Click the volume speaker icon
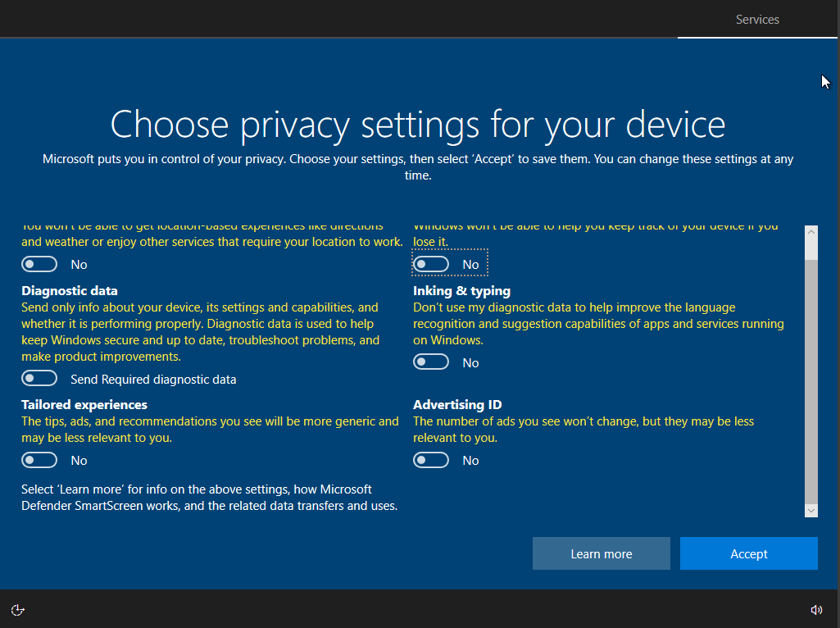 pyautogui.click(x=816, y=609)
